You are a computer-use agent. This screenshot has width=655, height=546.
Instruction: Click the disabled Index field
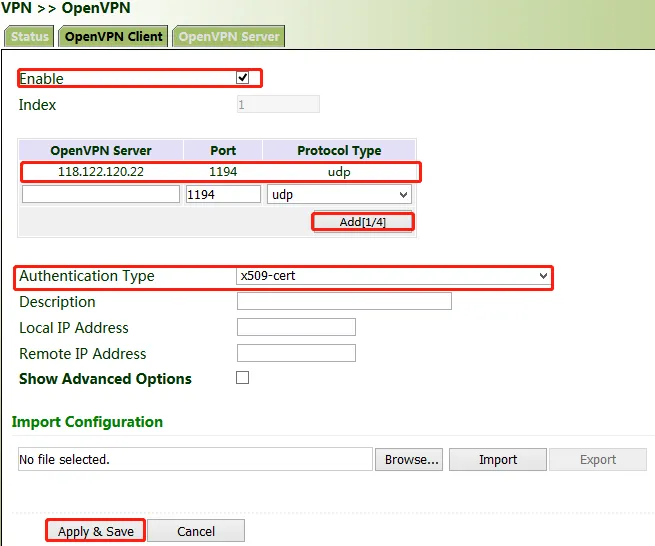[x=278, y=104]
